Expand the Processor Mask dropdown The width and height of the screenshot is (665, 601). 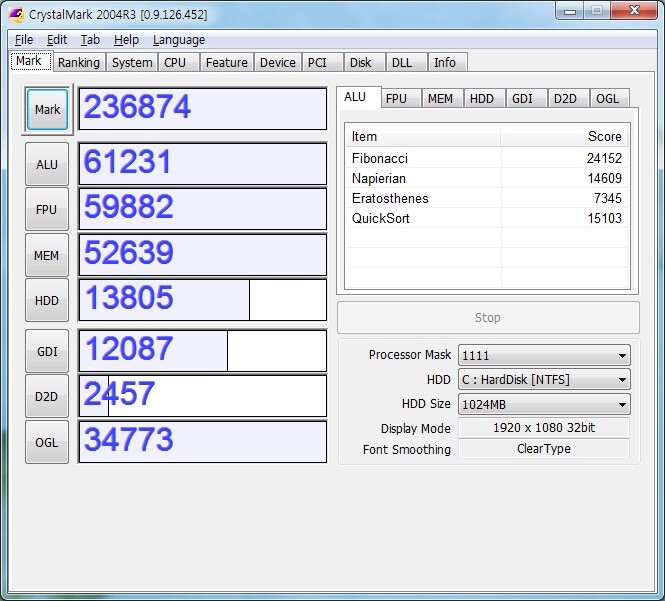544,355
